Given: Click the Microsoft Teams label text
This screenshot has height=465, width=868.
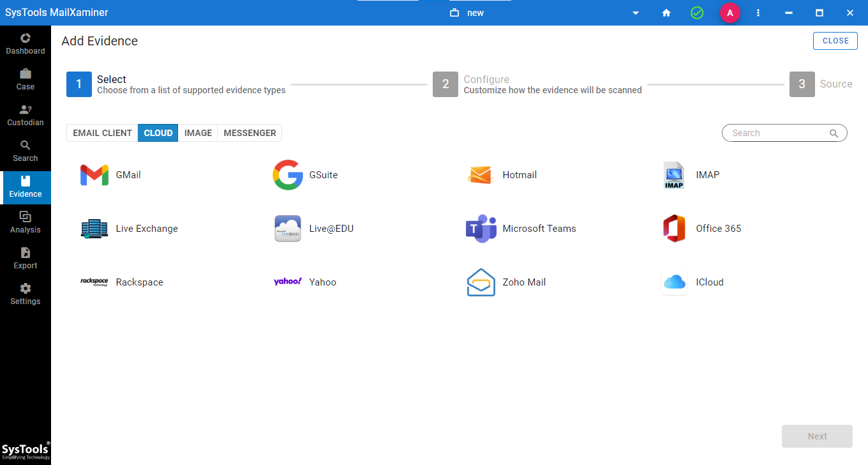Looking at the screenshot, I should pos(539,229).
